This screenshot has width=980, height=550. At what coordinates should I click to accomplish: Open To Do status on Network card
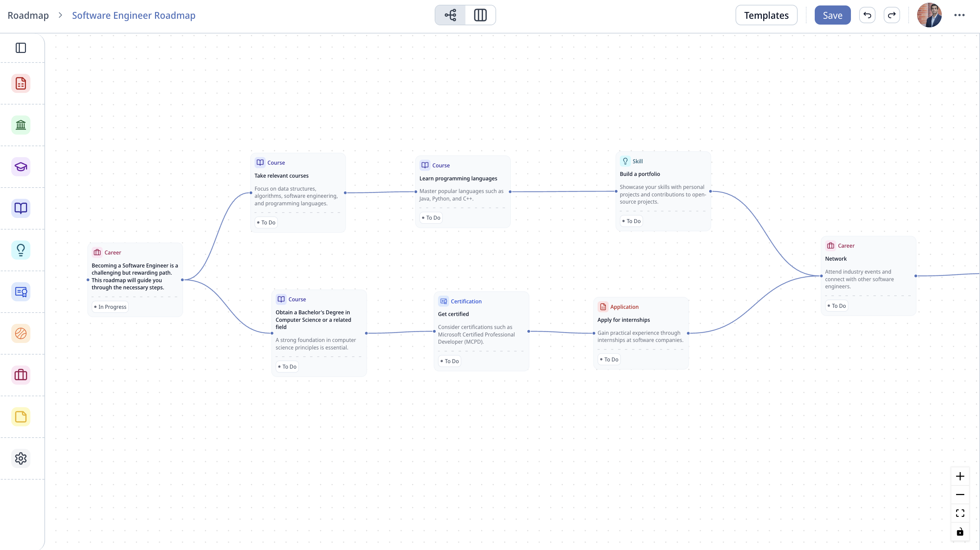[836, 306]
